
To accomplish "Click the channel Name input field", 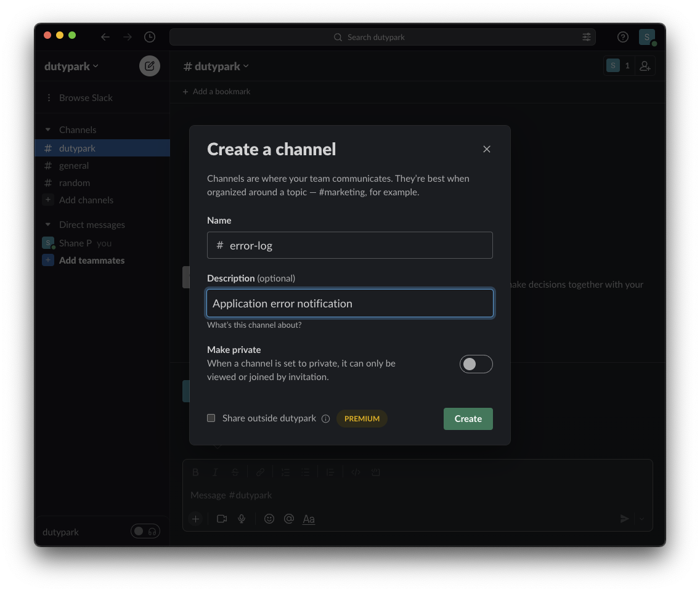I will 349,245.
